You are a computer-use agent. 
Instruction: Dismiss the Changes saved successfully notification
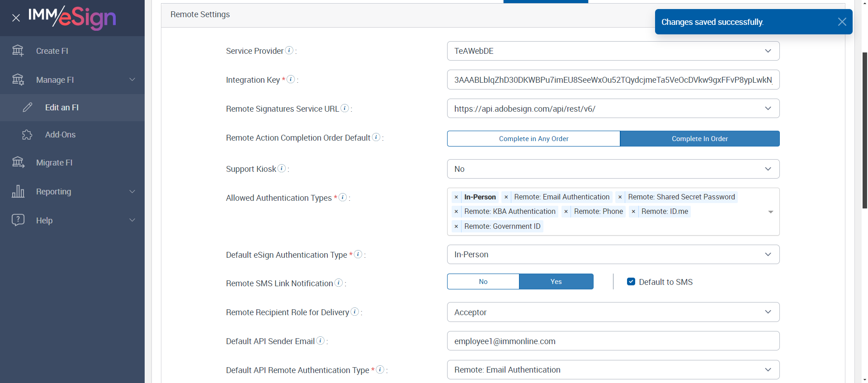click(x=842, y=22)
